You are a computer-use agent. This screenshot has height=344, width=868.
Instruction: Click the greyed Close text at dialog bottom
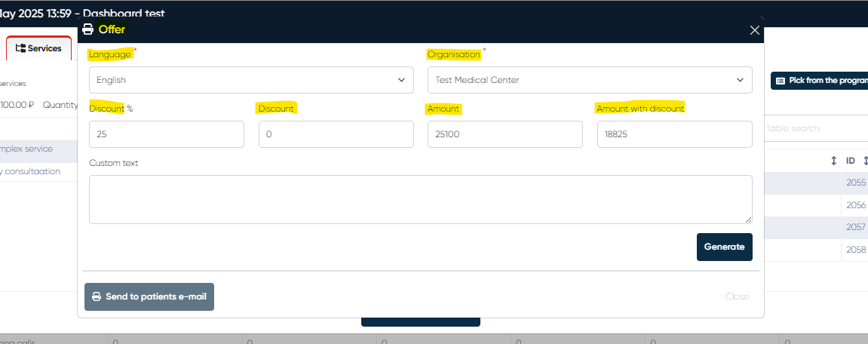tap(737, 296)
